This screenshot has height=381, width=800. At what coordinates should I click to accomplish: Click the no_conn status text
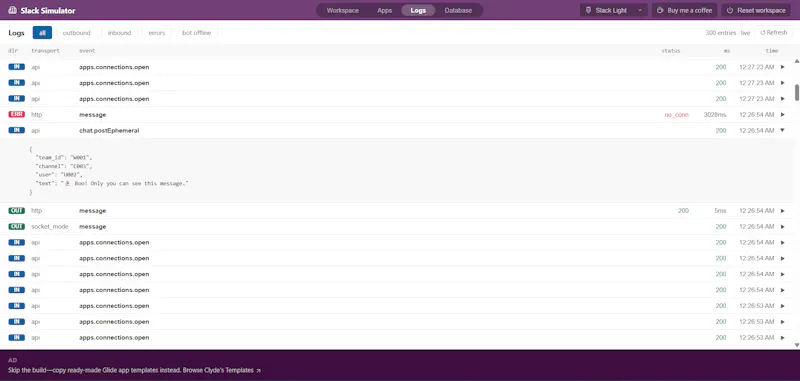point(676,115)
